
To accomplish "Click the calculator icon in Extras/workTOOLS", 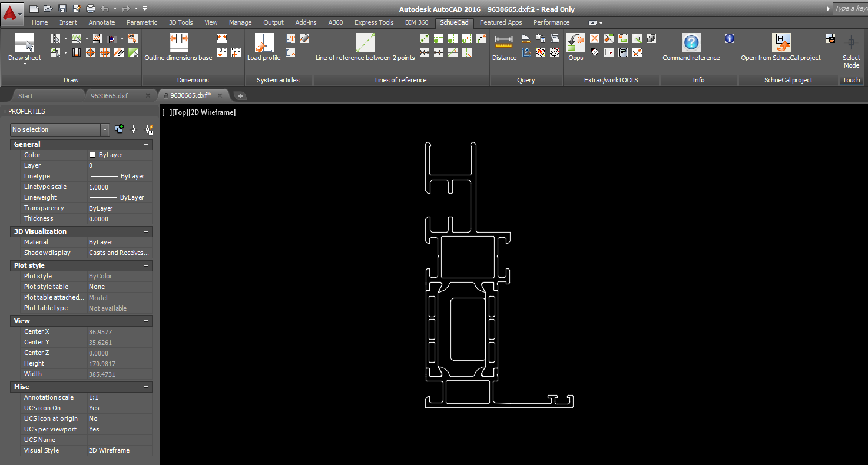I will 623,52.
